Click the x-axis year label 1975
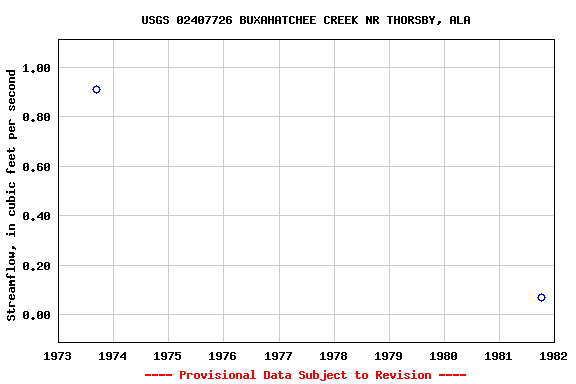Image resolution: width=576 pixels, height=384 pixels. [x=168, y=356]
